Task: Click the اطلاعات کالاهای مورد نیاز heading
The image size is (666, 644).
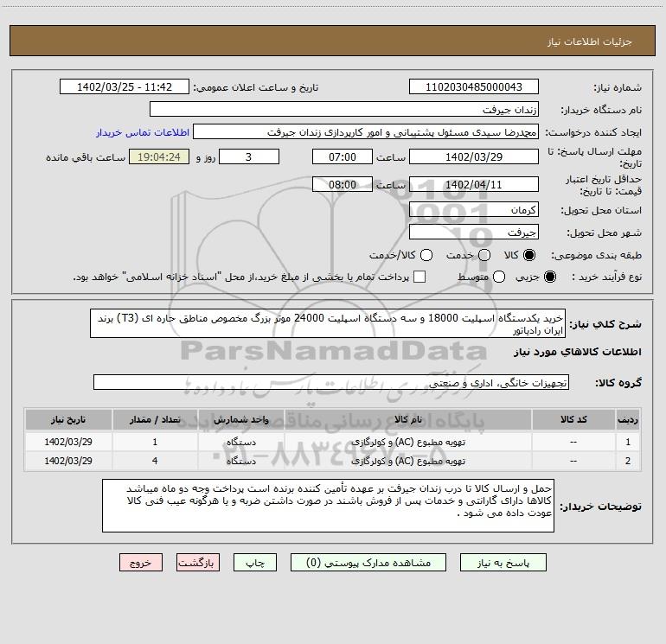Action: point(577,352)
